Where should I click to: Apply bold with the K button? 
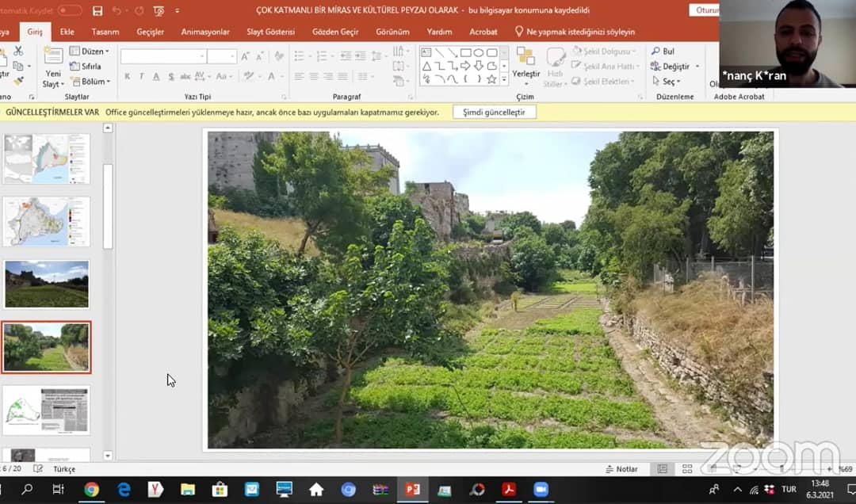click(x=127, y=76)
